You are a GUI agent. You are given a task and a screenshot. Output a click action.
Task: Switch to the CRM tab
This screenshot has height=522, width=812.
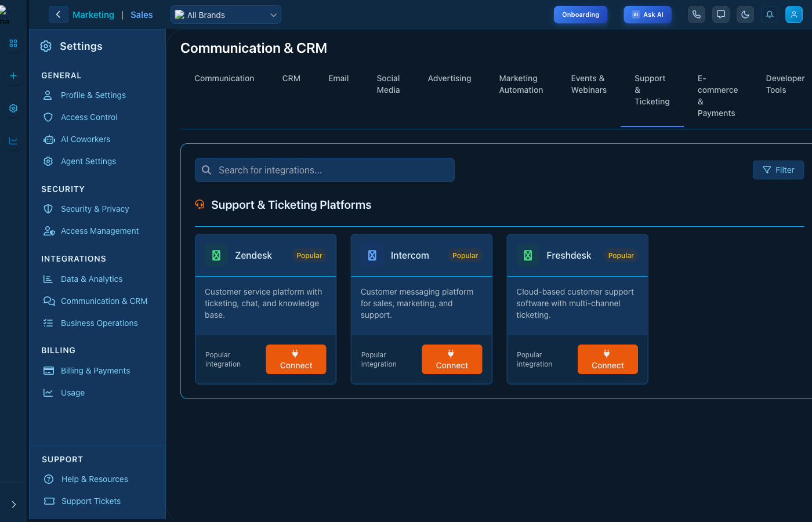coord(291,78)
